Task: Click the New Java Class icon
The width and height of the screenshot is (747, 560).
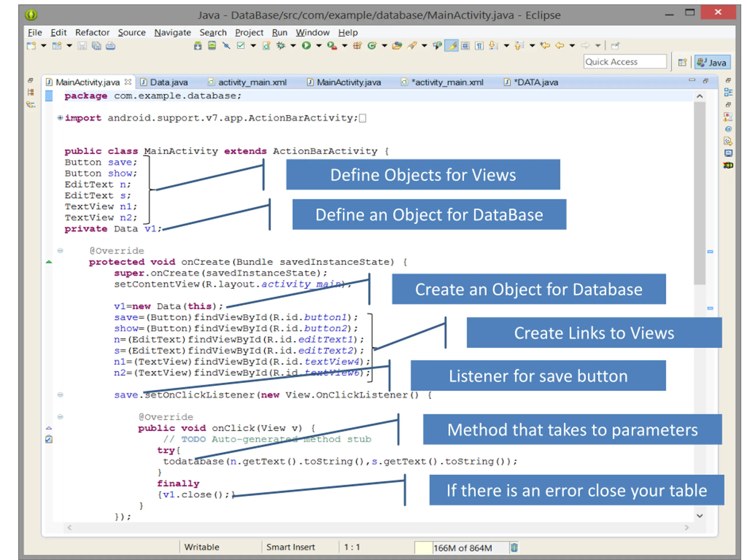Action: pyautogui.click(x=372, y=45)
